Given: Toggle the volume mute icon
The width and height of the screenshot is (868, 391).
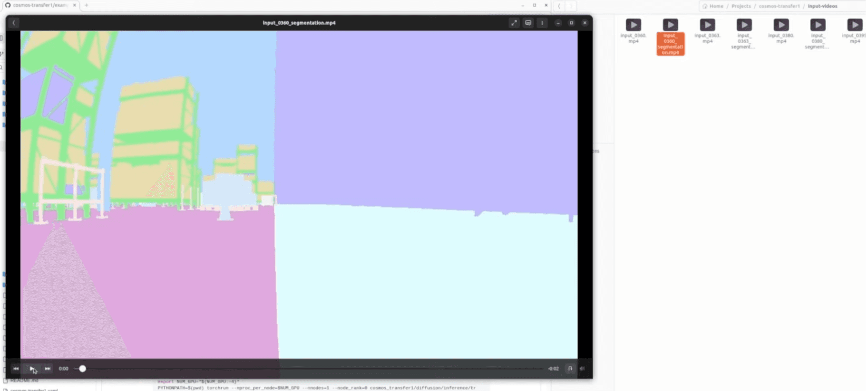Looking at the screenshot, I should pos(582,369).
